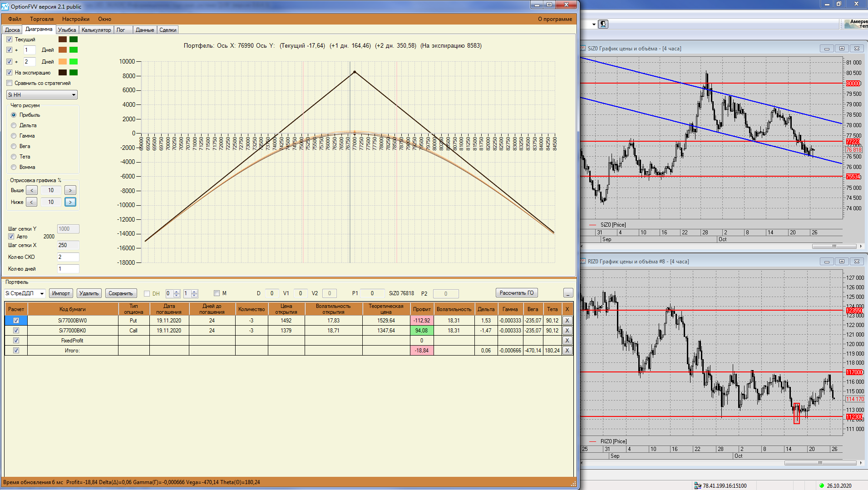Remove Si77000BK0 row with X button
Viewport: 868px width, 490px height.
click(567, 331)
